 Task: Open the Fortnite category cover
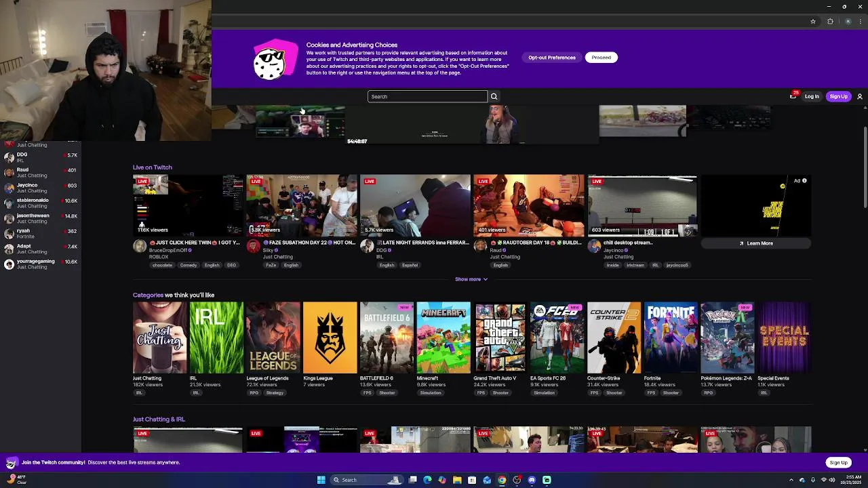(671, 338)
